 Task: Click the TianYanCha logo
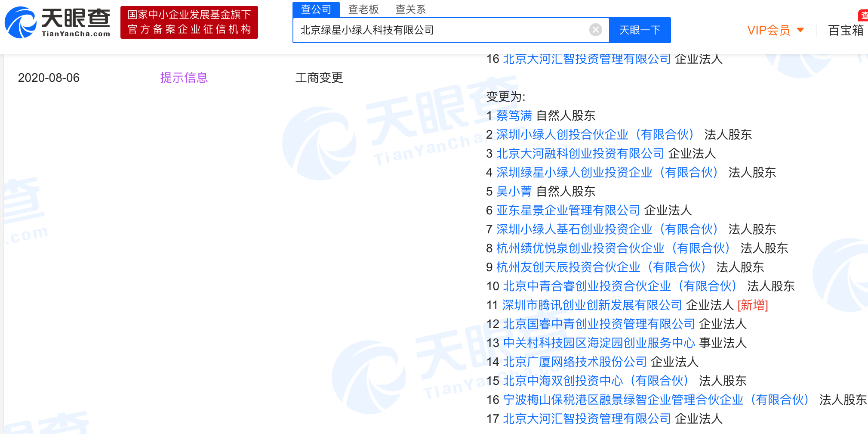[57, 22]
